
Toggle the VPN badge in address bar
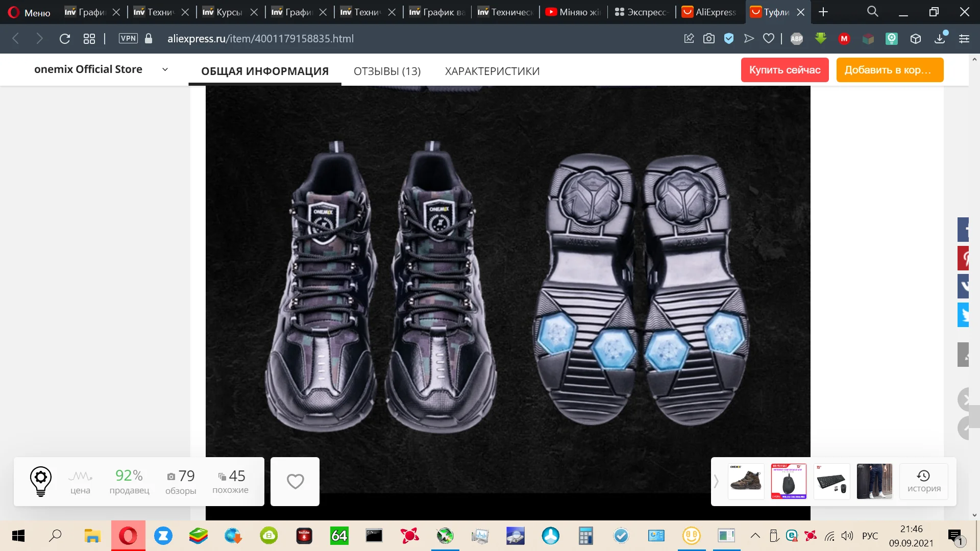pos(128,38)
